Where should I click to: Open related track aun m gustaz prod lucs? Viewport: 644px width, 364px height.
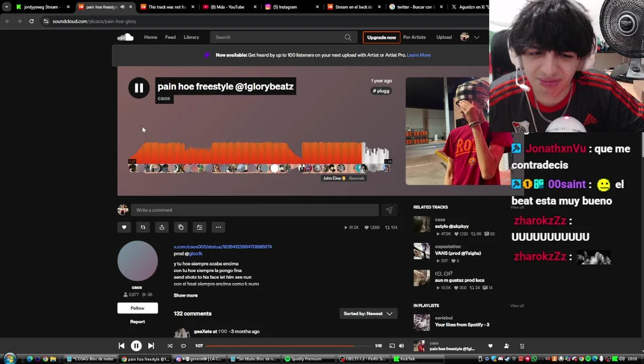click(460, 280)
